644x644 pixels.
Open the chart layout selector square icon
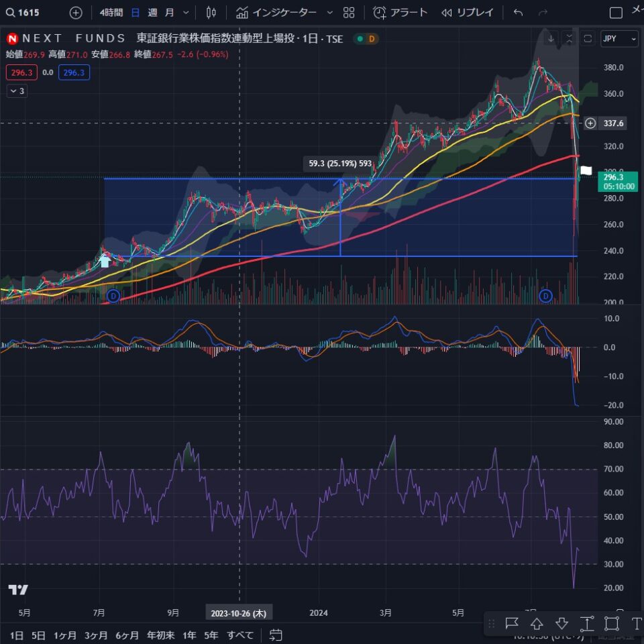[x=616, y=13]
